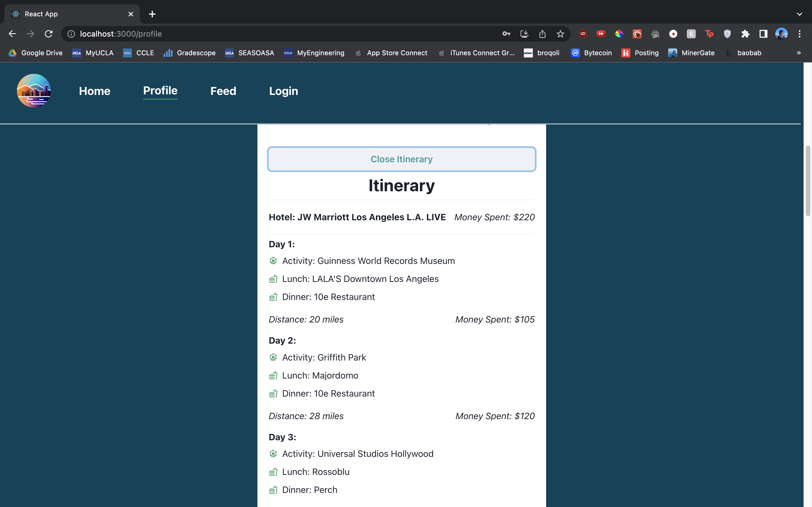The image size is (812, 507).
Task: Click the share page icon
Action: click(x=542, y=34)
